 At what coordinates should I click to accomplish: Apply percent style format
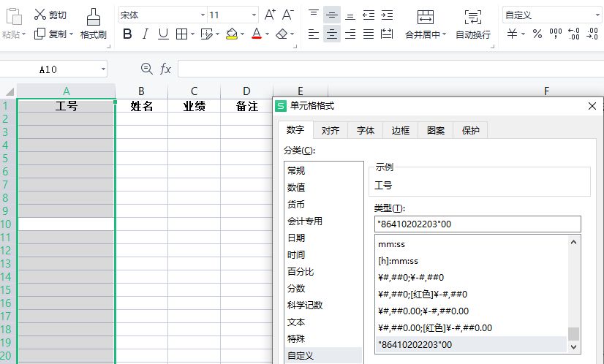(x=537, y=34)
